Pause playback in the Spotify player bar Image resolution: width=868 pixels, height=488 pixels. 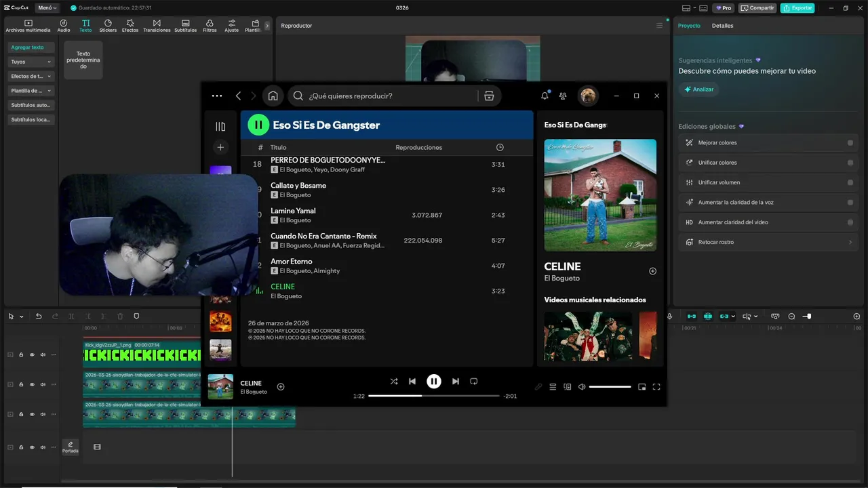(x=434, y=382)
